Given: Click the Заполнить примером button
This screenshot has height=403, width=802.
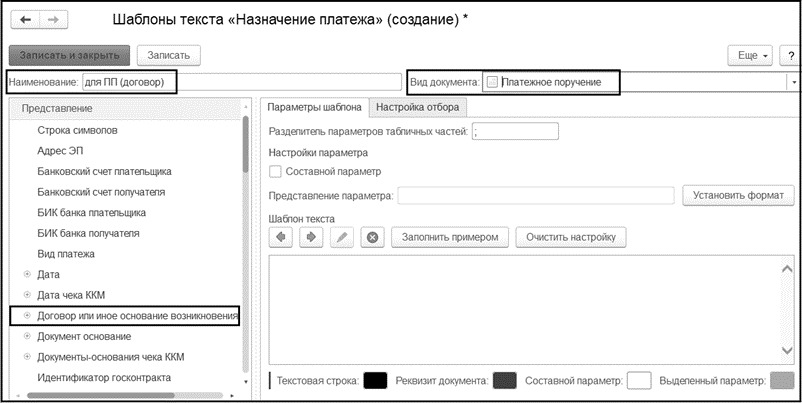Looking at the screenshot, I should (450, 237).
